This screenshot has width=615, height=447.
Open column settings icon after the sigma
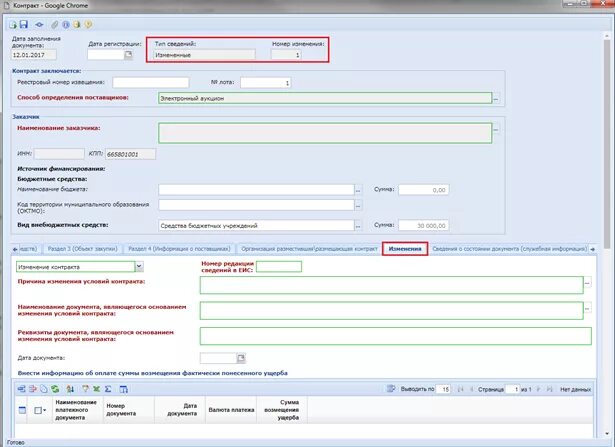[124, 389]
